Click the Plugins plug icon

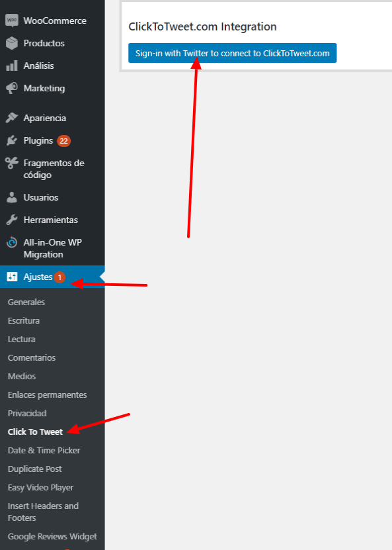point(12,140)
